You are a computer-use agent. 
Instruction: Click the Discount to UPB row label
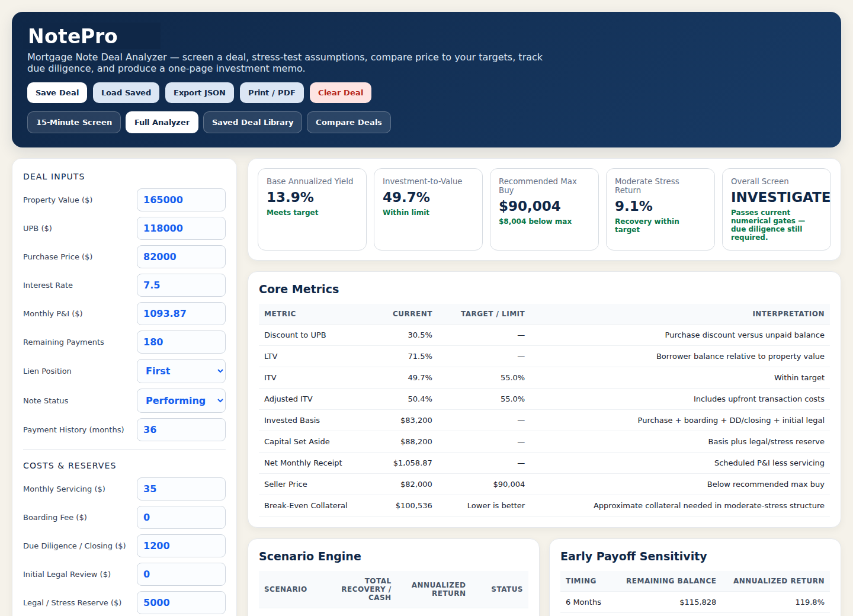pos(295,335)
